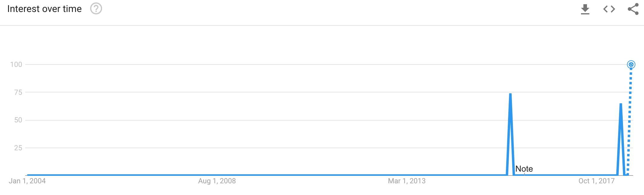Click the 75 value on the y-axis
This screenshot has width=644, height=195.
point(18,92)
